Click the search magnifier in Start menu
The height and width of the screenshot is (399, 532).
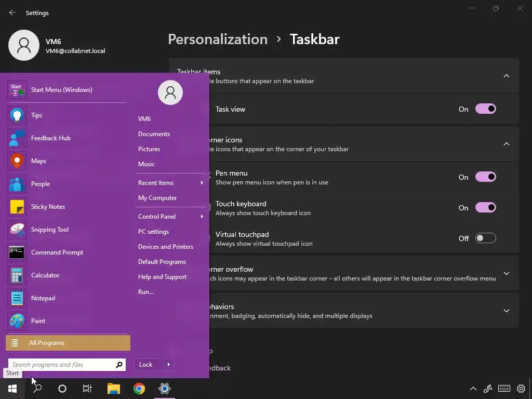click(x=119, y=365)
